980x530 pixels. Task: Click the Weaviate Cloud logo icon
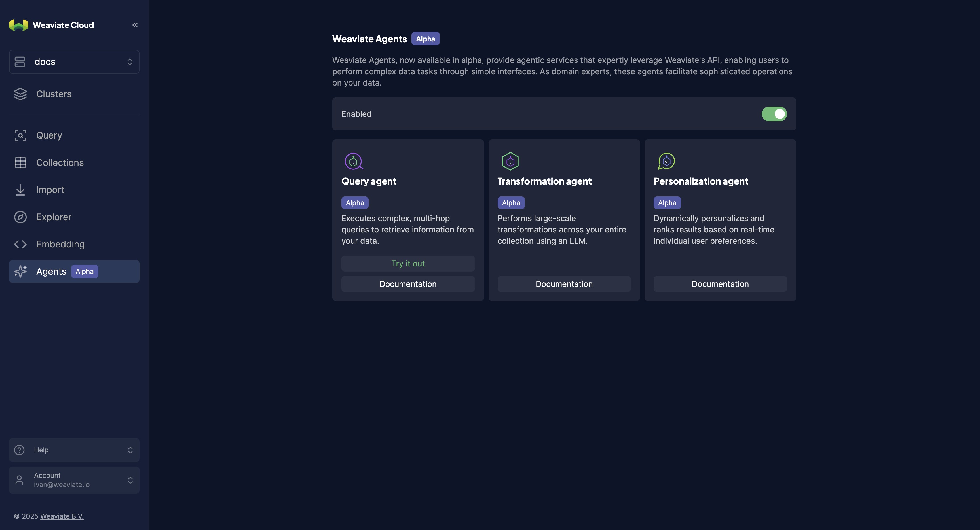pos(19,25)
